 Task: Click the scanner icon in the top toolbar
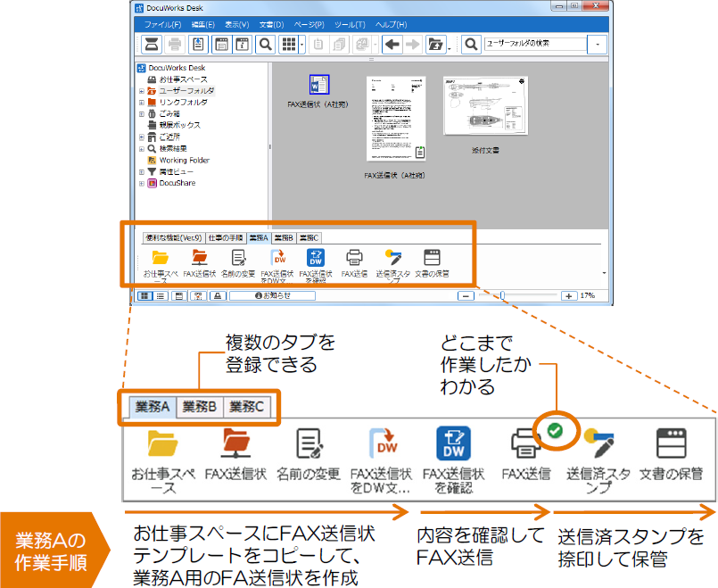click(151, 45)
